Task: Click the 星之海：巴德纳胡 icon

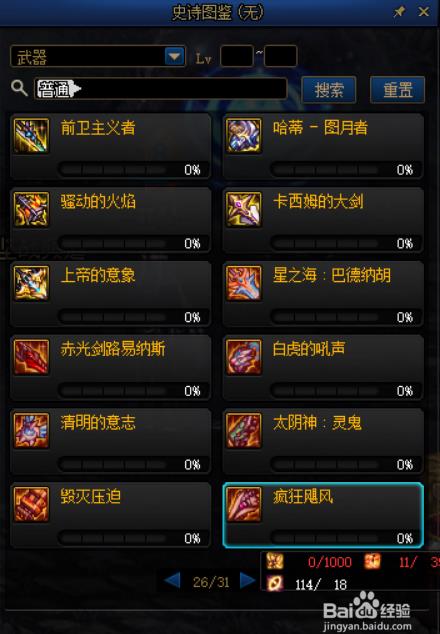Action: pos(243,283)
